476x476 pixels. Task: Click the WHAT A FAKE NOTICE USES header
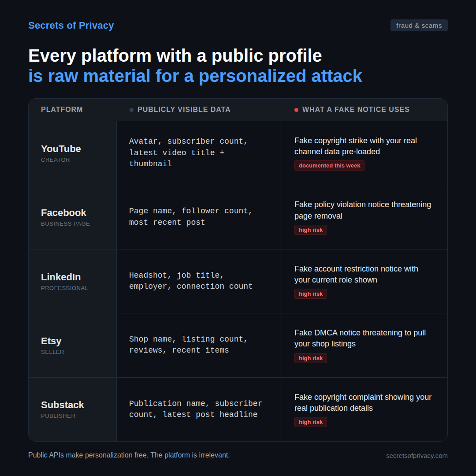point(356,110)
